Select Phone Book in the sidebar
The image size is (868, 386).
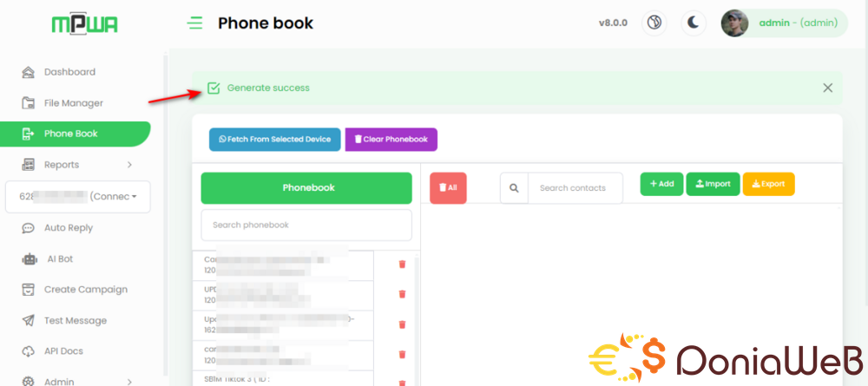coord(75,134)
